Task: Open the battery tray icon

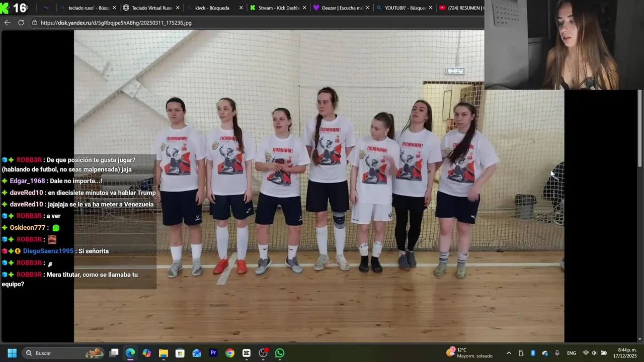Action: click(x=604, y=353)
